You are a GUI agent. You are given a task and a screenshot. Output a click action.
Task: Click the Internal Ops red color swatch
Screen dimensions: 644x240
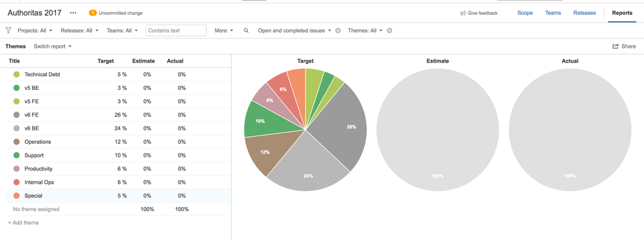coord(16,182)
